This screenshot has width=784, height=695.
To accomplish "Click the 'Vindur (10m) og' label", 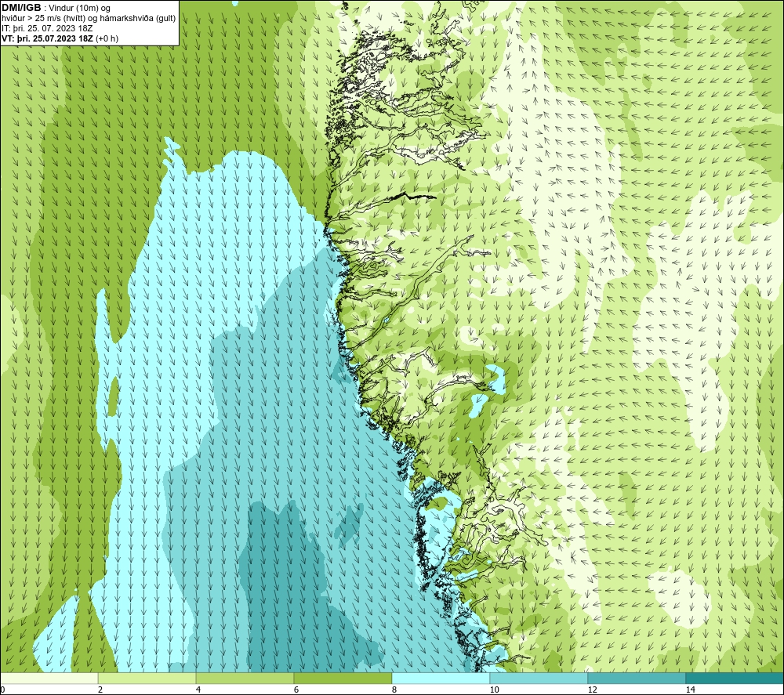I will pos(79,9).
